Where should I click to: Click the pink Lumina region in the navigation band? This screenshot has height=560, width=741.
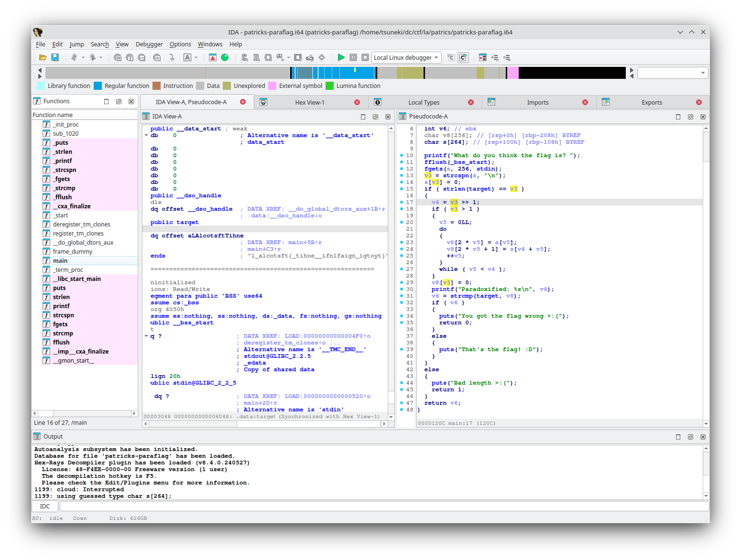click(512, 73)
